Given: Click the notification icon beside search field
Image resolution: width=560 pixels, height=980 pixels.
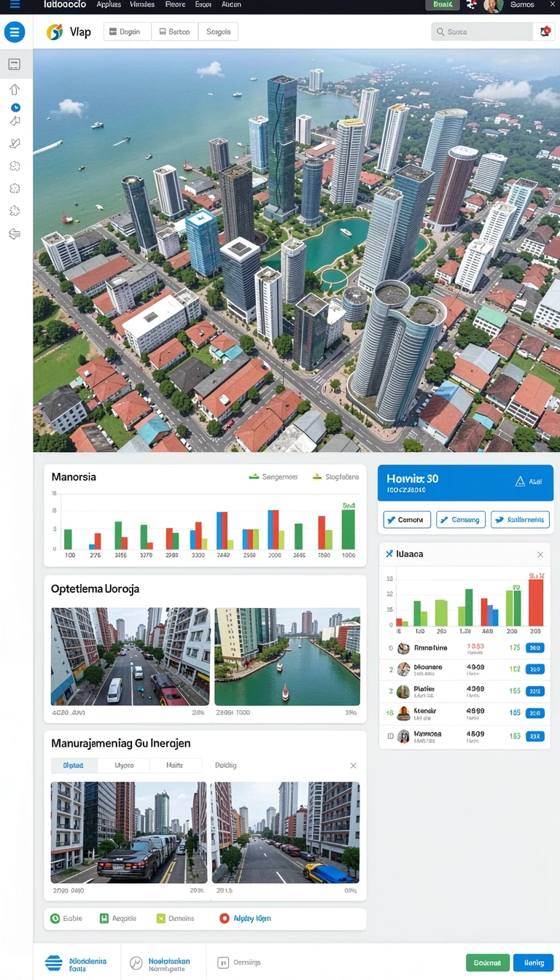Looking at the screenshot, I should (545, 31).
